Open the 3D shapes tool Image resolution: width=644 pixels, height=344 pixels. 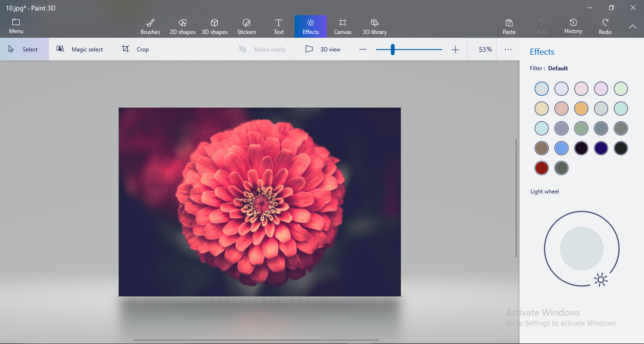(x=215, y=26)
